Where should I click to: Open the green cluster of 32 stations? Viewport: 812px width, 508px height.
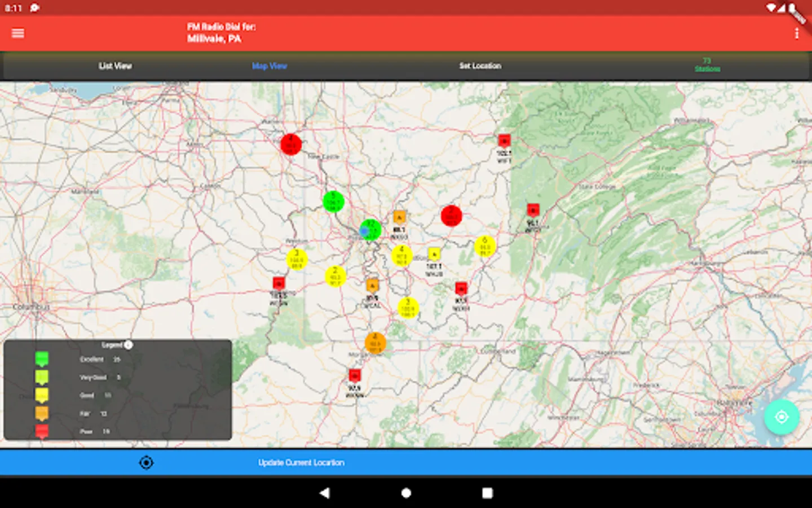tap(370, 230)
